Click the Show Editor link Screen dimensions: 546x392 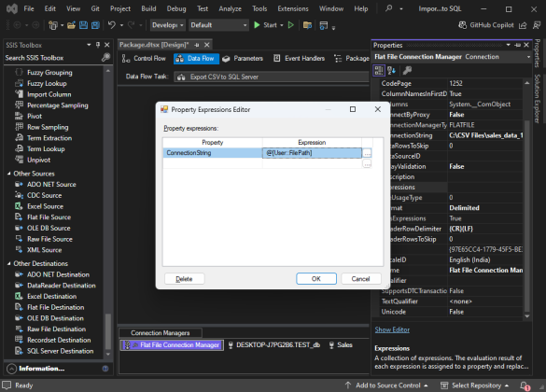pyautogui.click(x=392, y=329)
